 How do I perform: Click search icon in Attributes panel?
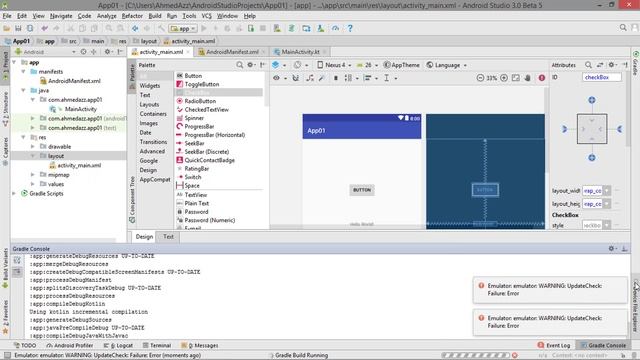click(588, 65)
